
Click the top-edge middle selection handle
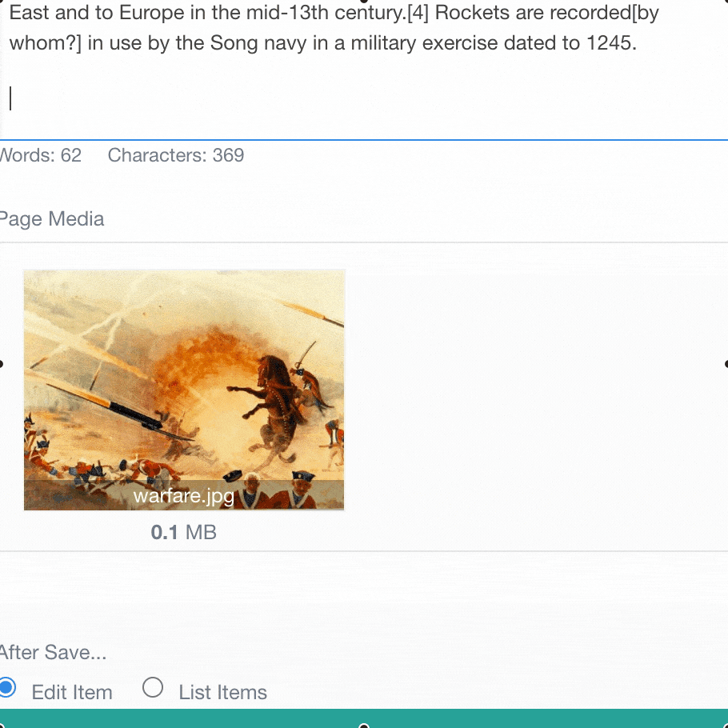pyautogui.click(x=364, y=2)
